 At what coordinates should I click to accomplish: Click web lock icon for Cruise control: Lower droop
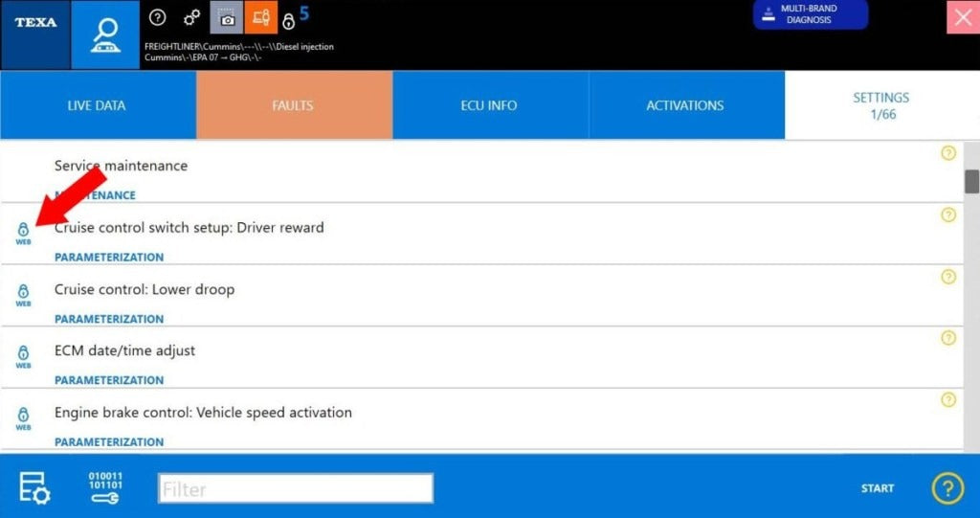tap(23, 294)
